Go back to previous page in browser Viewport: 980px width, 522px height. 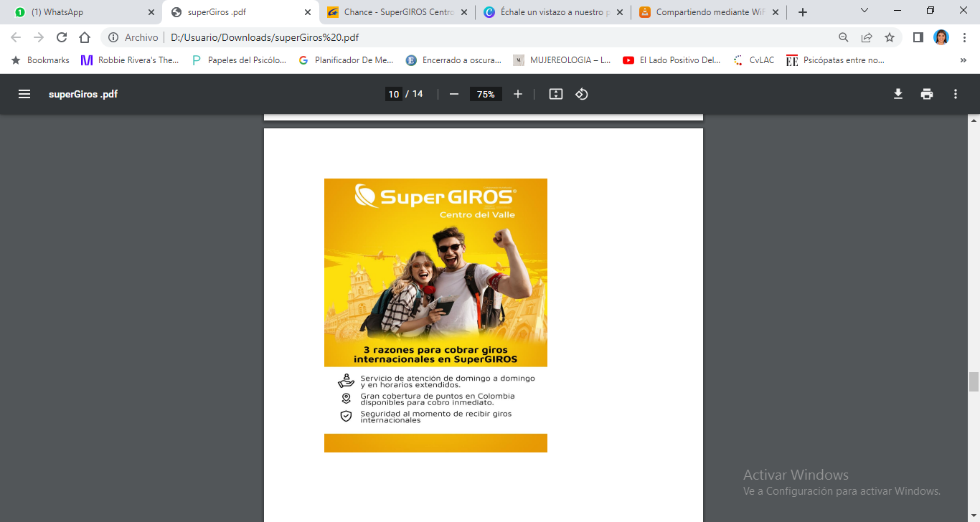point(16,37)
